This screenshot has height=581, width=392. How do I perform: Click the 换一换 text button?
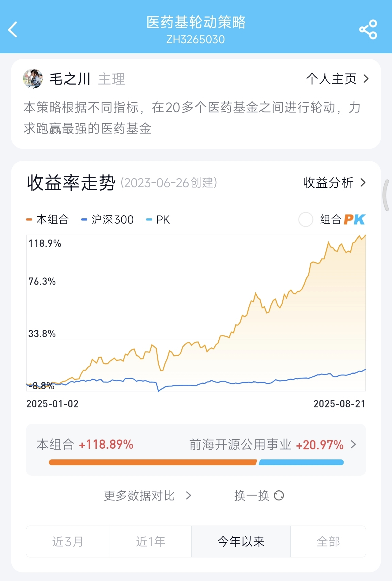coord(252,495)
